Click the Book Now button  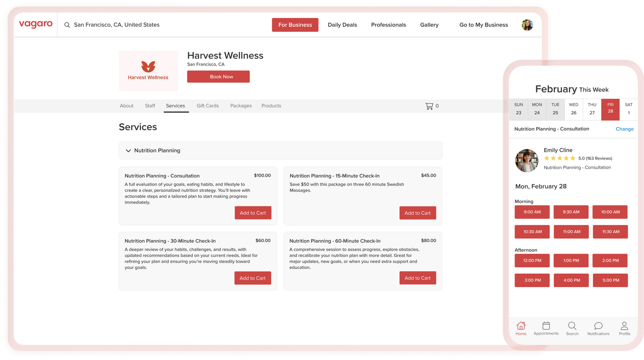[218, 77]
